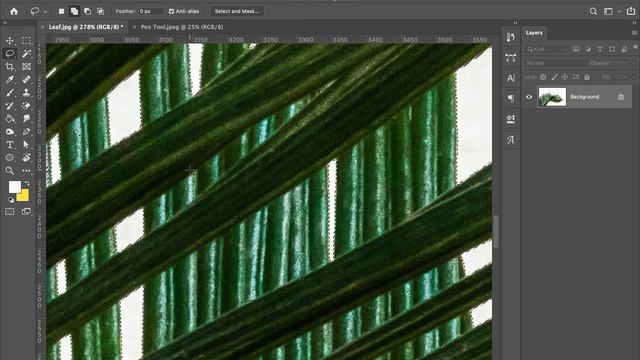Expand the workspace switcher arrow
This screenshot has height=360, width=640.
(619, 11)
